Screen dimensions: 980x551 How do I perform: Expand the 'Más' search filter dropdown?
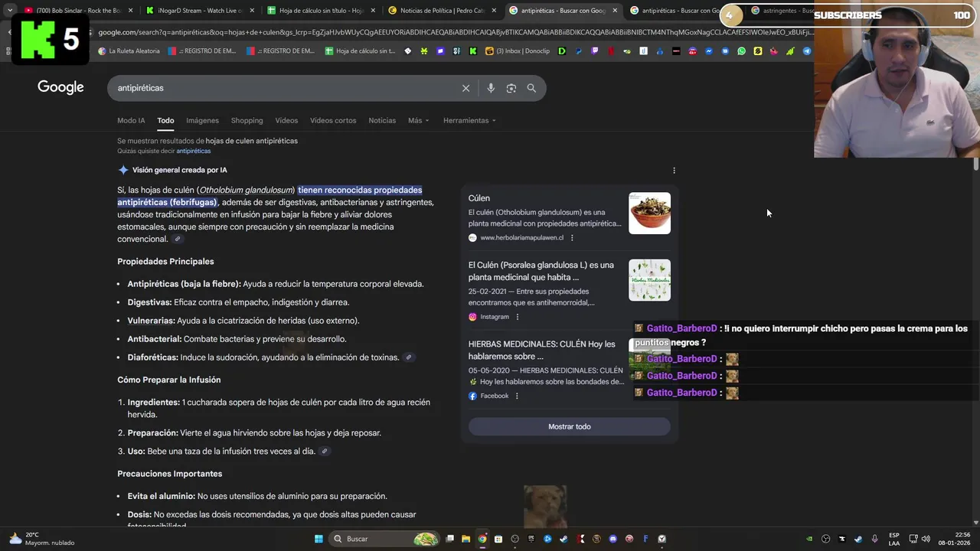point(418,121)
